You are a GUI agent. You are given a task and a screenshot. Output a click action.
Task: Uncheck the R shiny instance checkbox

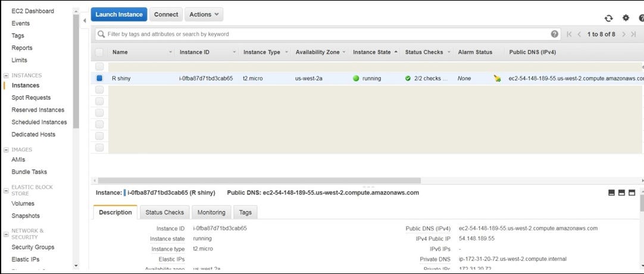click(x=99, y=78)
